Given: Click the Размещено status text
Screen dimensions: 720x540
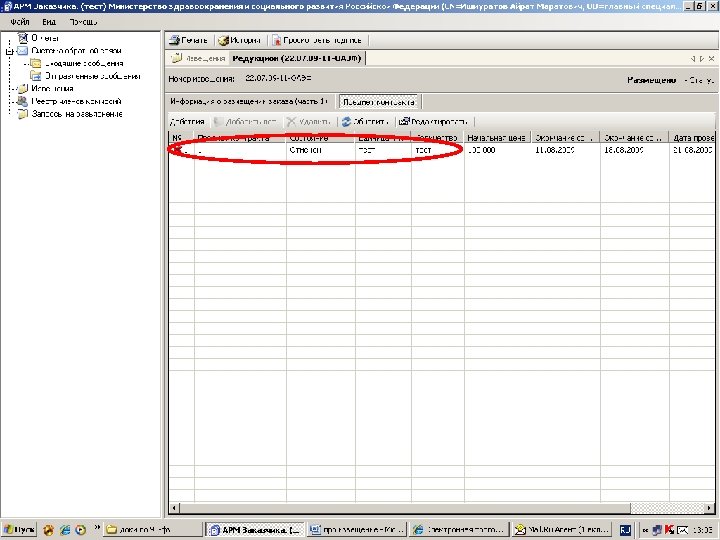Looking at the screenshot, I should point(651,80).
